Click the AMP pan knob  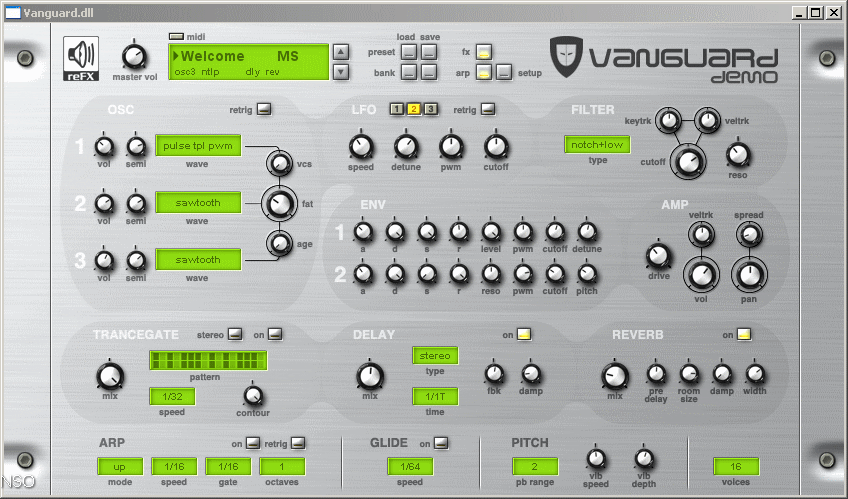pyautogui.click(x=749, y=275)
